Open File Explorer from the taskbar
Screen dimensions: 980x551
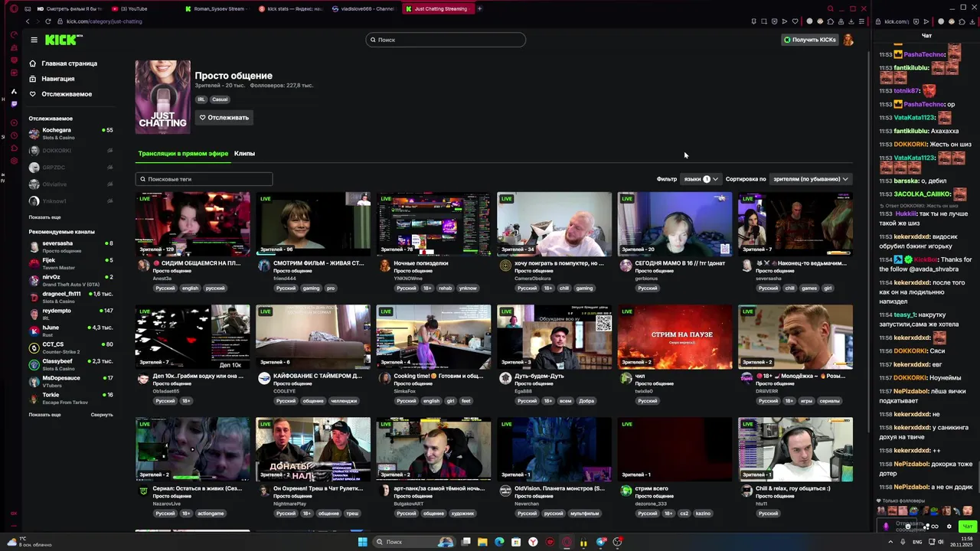(x=482, y=542)
